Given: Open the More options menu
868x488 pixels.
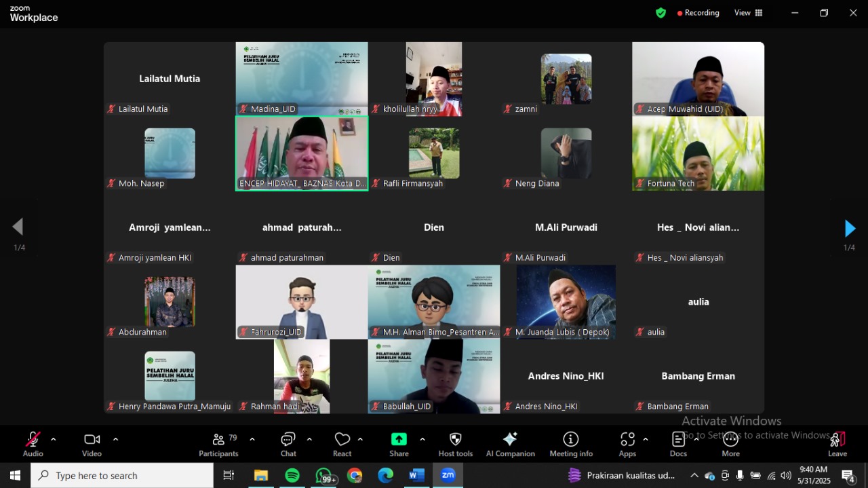Looking at the screenshot, I should coord(730,445).
